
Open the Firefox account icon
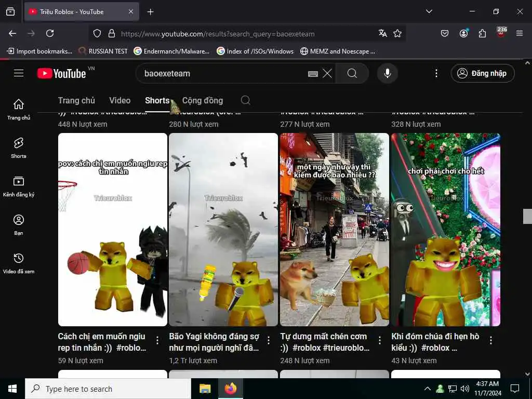463,33
